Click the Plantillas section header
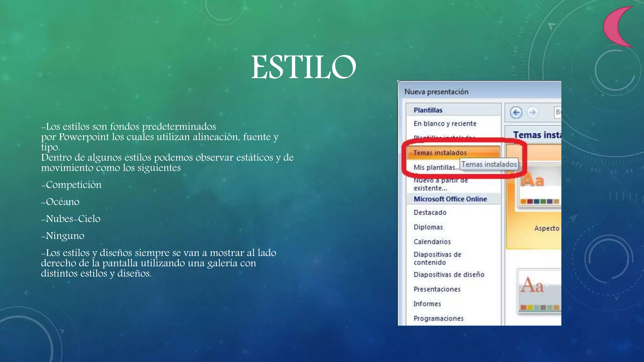The width and height of the screenshot is (644, 362). tap(453, 110)
